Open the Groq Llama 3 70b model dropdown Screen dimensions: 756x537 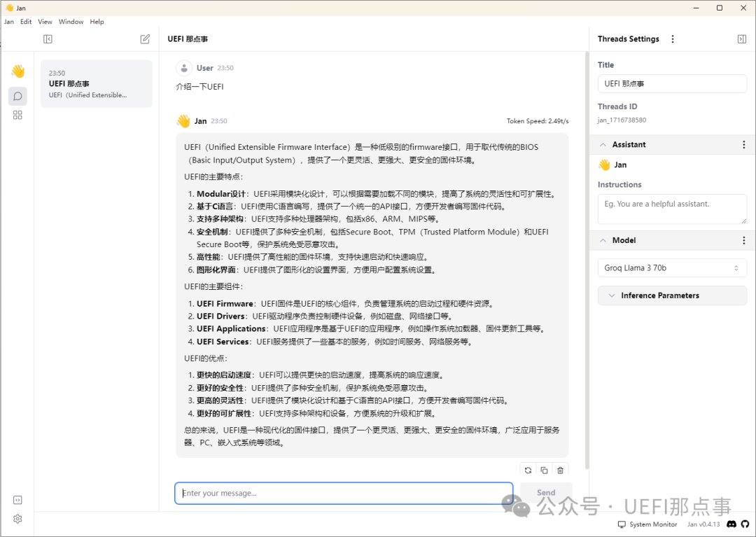[x=672, y=268]
